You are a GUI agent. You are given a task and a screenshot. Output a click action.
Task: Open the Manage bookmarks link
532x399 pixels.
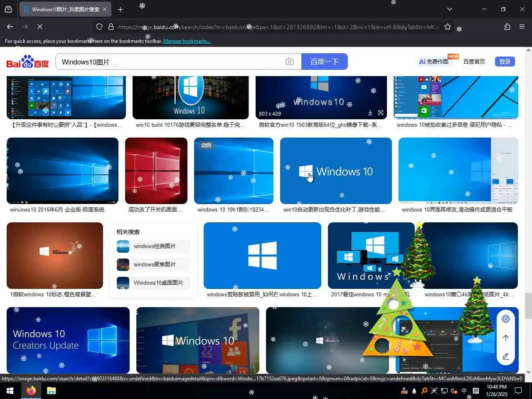tap(187, 41)
